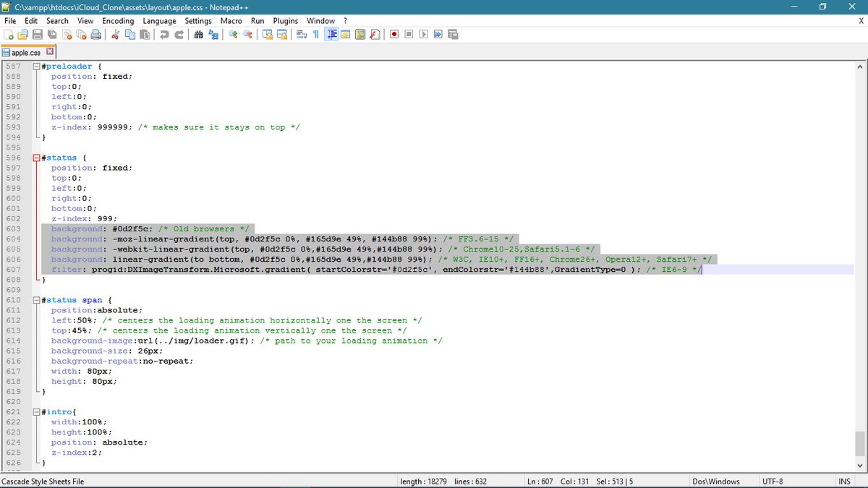Click the vertical scrollbar up arrow

pyautogui.click(x=860, y=67)
